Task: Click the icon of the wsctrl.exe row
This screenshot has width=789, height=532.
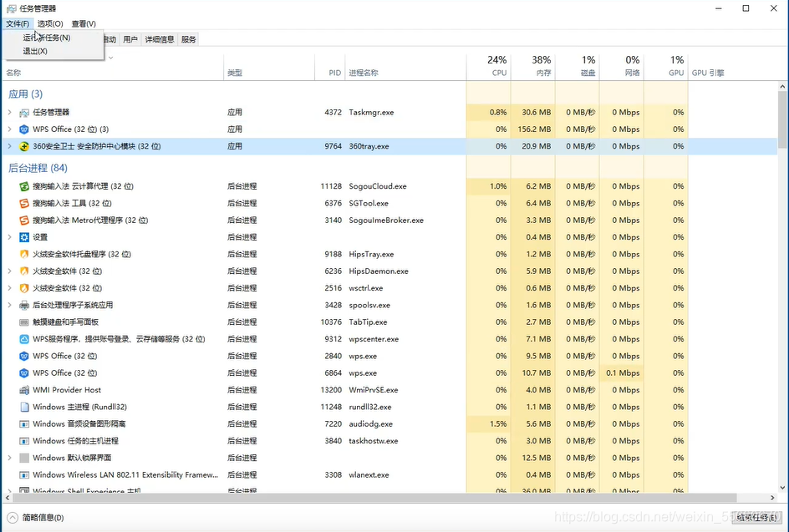Action: [x=24, y=288]
